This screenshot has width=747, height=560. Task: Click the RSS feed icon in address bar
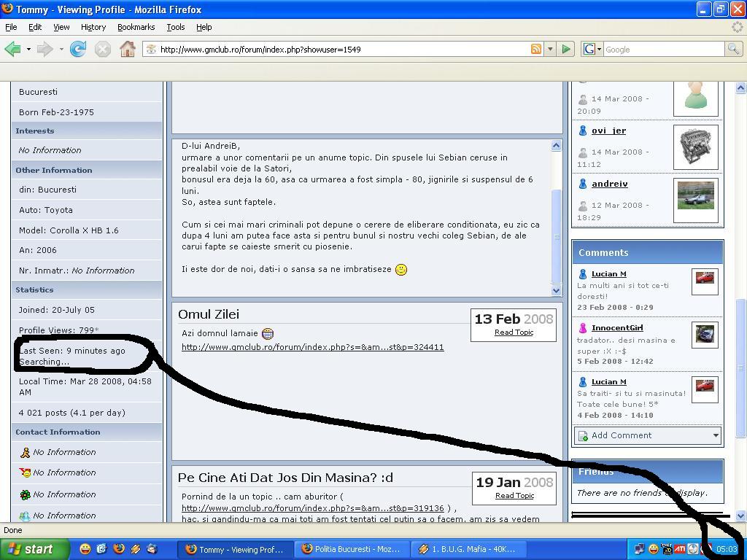(x=536, y=49)
